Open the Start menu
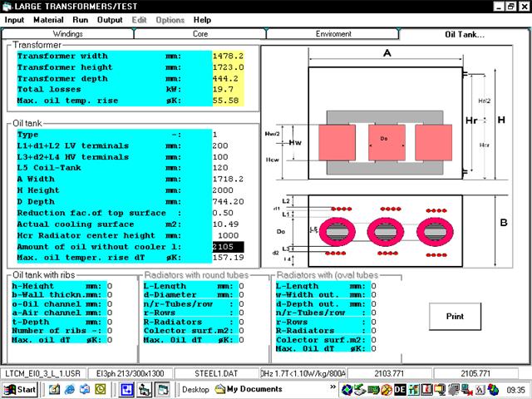 coord(20,389)
